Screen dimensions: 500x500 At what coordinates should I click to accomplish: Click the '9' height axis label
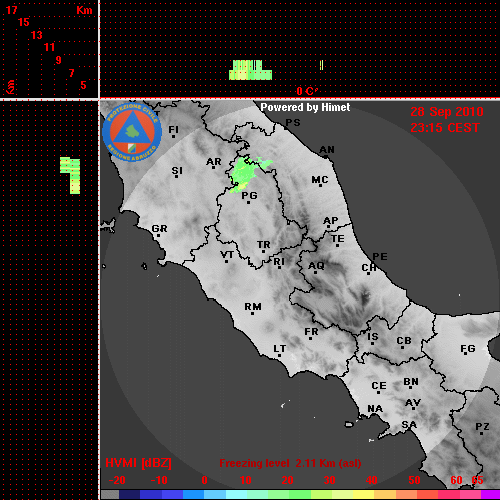pos(59,60)
